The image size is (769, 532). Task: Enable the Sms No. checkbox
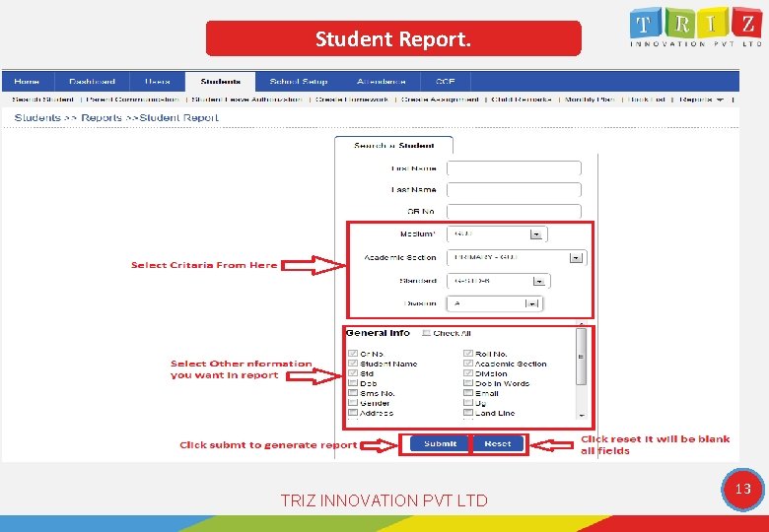353,393
